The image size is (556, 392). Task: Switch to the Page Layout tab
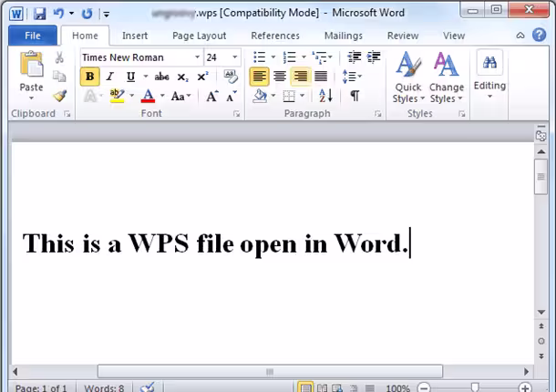[x=199, y=36]
